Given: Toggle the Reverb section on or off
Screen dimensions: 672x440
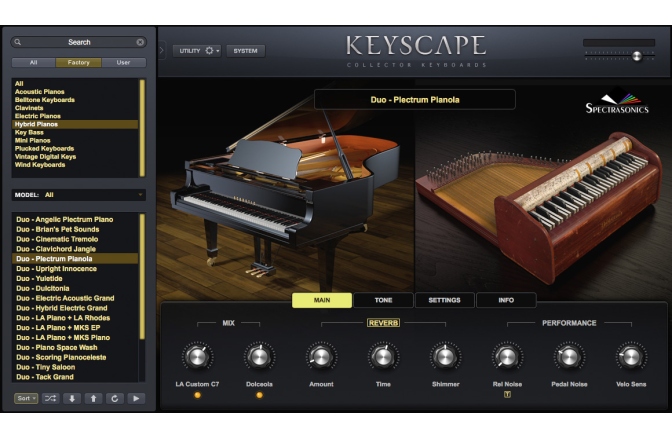Looking at the screenshot, I should pyautogui.click(x=383, y=323).
